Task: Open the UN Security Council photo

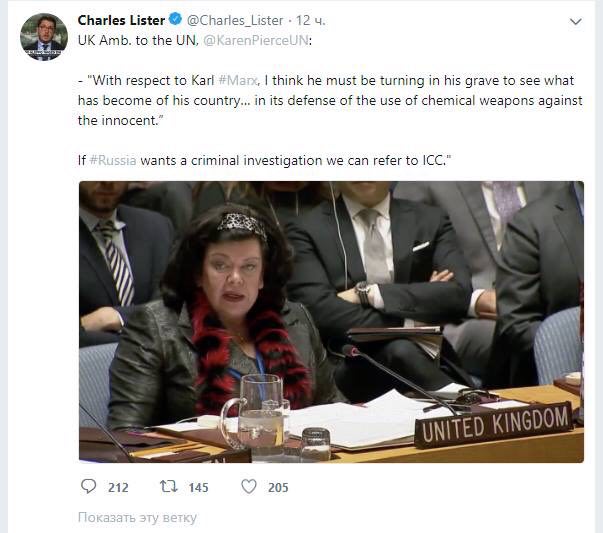Action: [331, 321]
